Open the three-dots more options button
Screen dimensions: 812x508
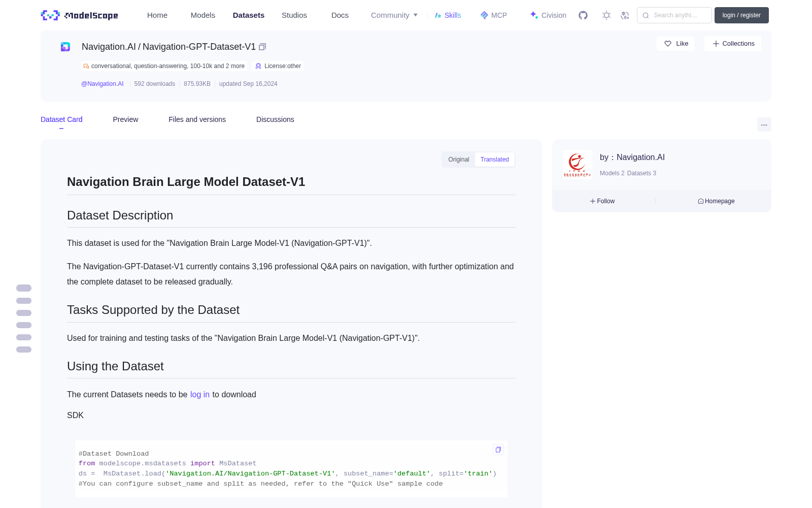764,124
